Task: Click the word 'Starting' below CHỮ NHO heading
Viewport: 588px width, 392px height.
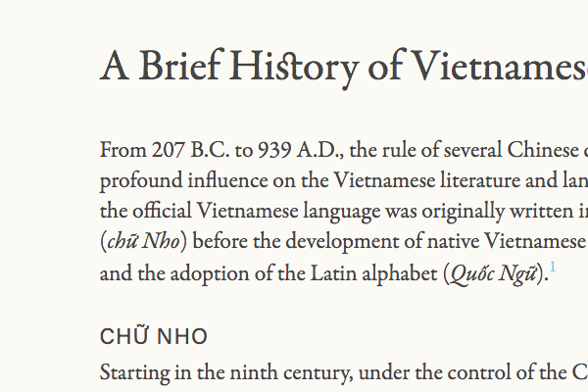Action: coord(133,373)
